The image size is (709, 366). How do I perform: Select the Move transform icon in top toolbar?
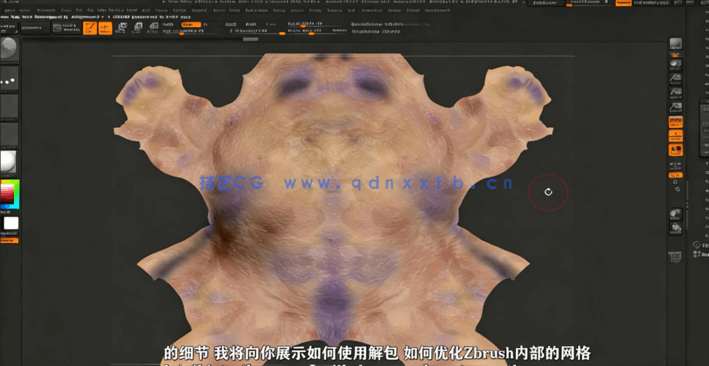pos(122,28)
